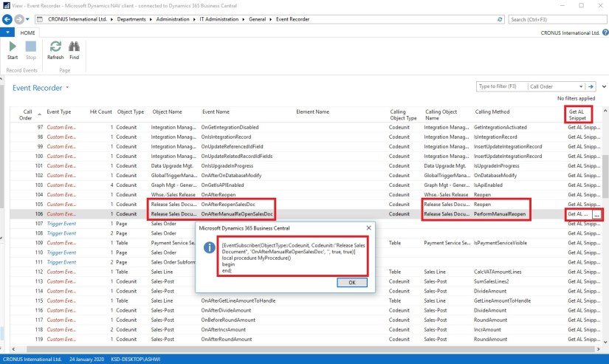Image resolution: width=609 pixels, height=364 pixels.
Task: Select the HOME ribbon tab
Action: 27,33
